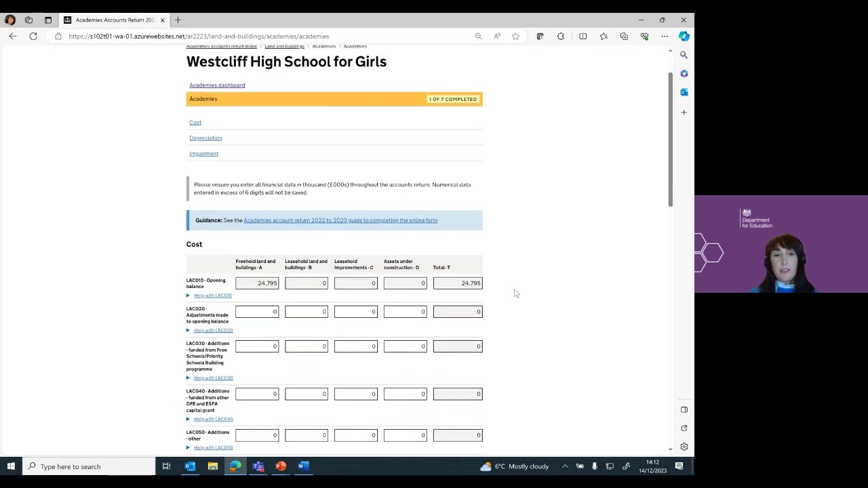
Task: Open Microsoft Teams from taskbar
Action: tap(258, 466)
